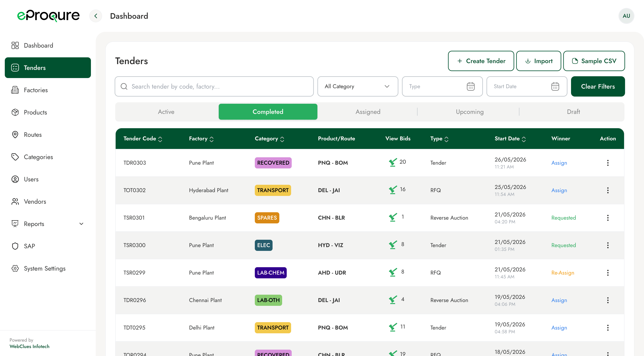Click the LAB-CHEM category badge
The image size is (644, 356).
271,273
